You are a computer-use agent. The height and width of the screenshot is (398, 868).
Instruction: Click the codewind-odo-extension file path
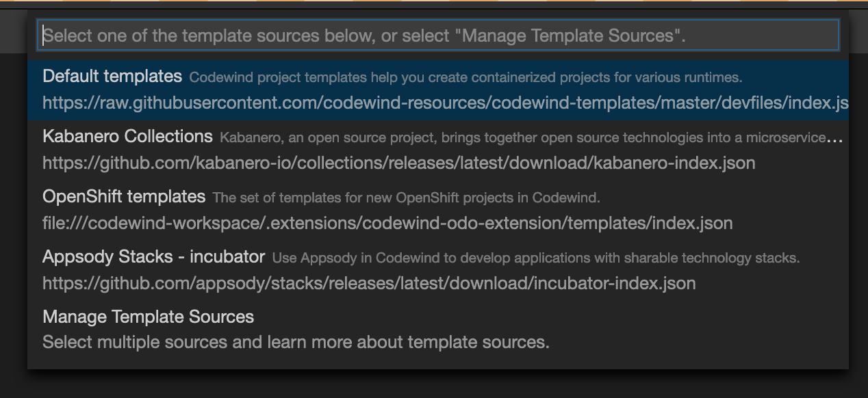point(387,224)
